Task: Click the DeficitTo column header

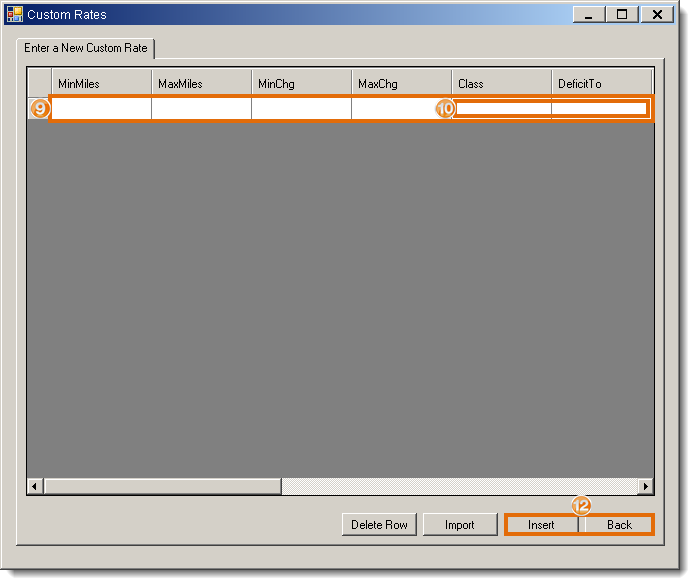Action: (x=601, y=83)
